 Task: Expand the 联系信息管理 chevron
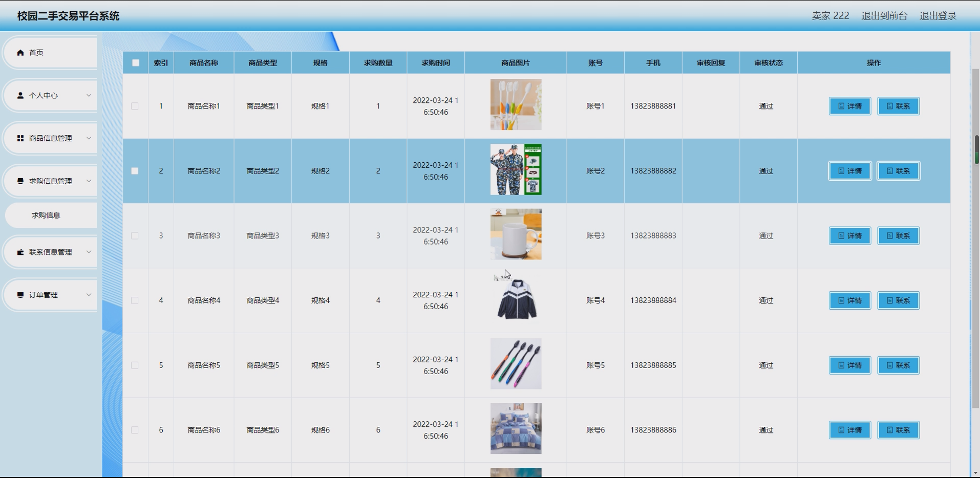tap(89, 252)
